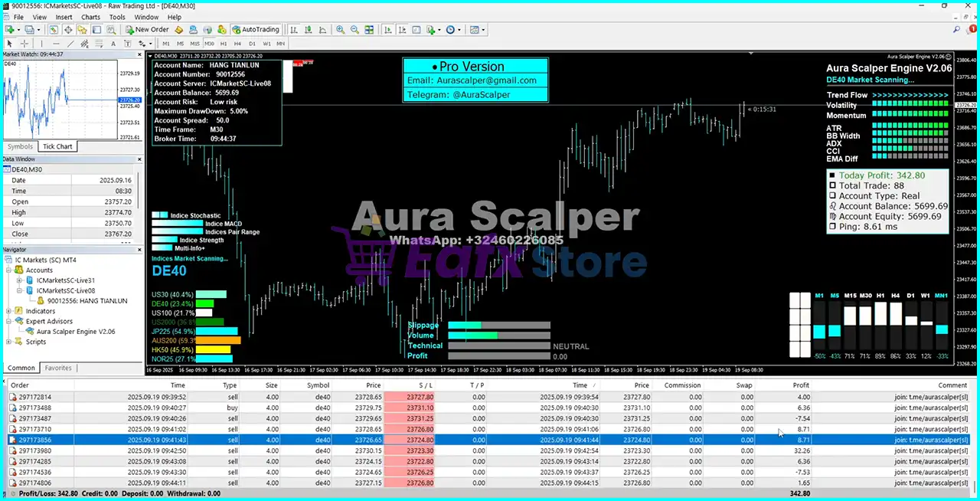Image resolution: width=980 pixels, height=501 pixels.
Task: Select the Vertical Line drawing tool
Action: tap(41, 44)
